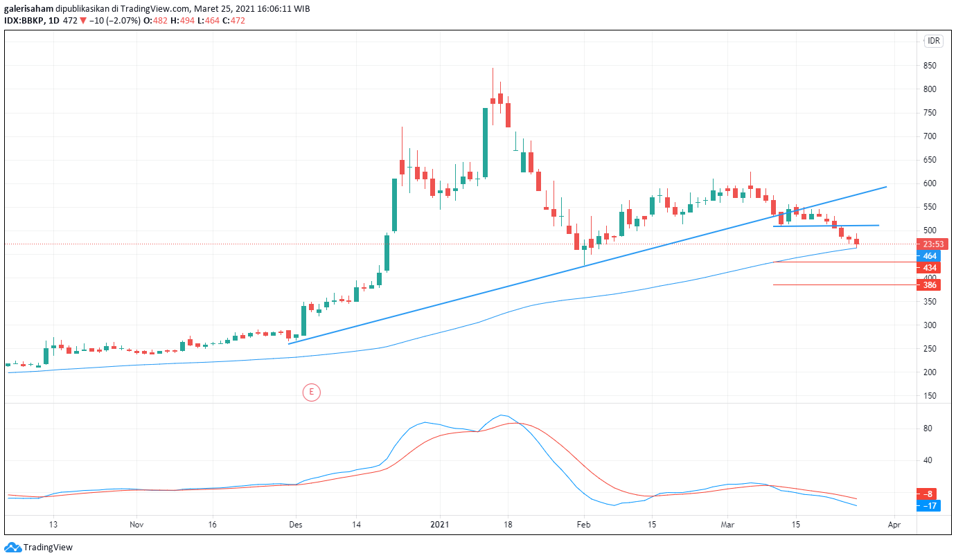
Task: Click the L:464 low value
Action: [210, 21]
